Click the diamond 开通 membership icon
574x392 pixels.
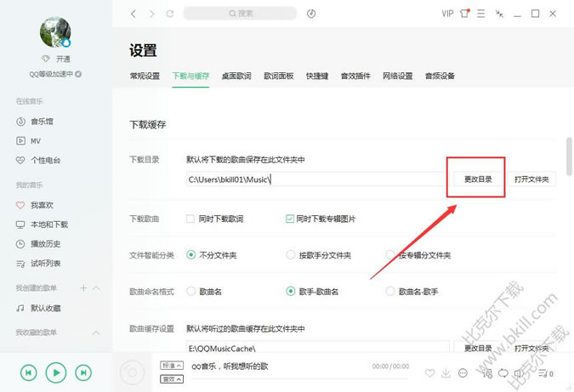pyautogui.click(x=55, y=59)
